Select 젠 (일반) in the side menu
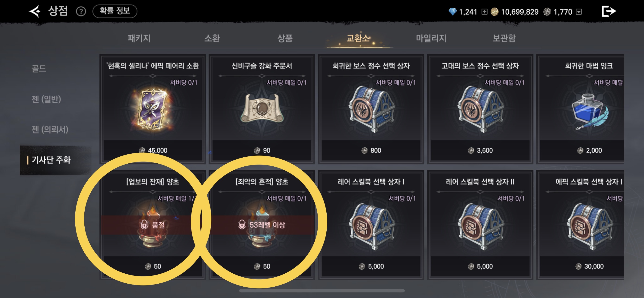 pyautogui.click(x=46, y=99)
